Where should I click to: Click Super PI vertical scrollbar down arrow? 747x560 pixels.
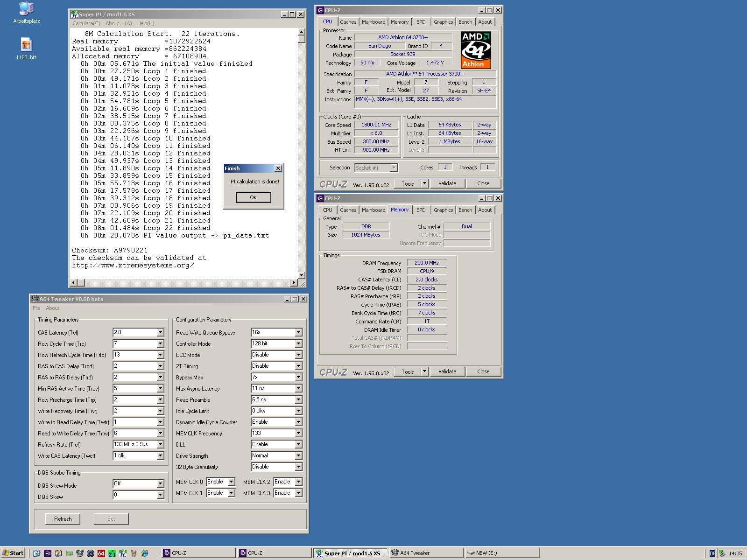[x=302, y=275]
